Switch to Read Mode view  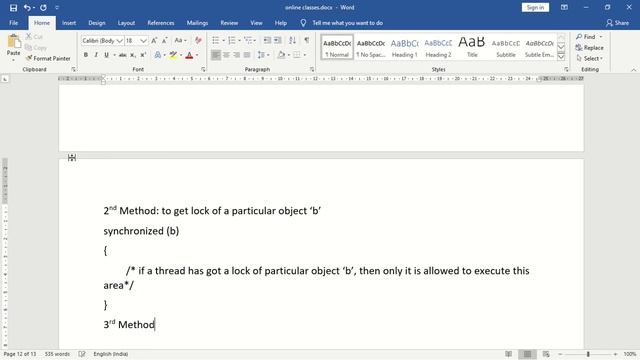coord(509,354)
